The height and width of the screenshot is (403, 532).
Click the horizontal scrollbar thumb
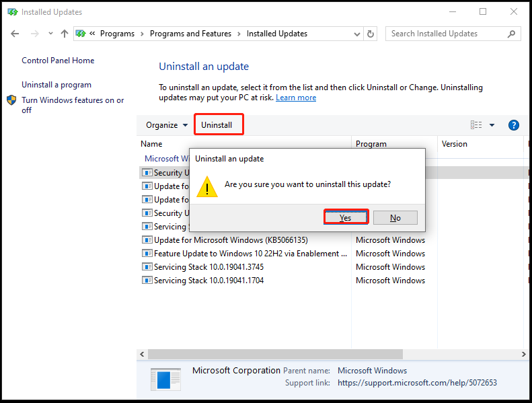[x=275, y=354]
